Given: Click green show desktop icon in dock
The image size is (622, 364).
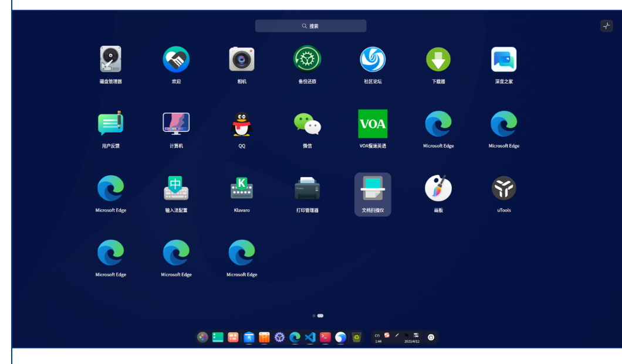Looking at the screenshot, I should pyautogui.click(x=218, y=337).
